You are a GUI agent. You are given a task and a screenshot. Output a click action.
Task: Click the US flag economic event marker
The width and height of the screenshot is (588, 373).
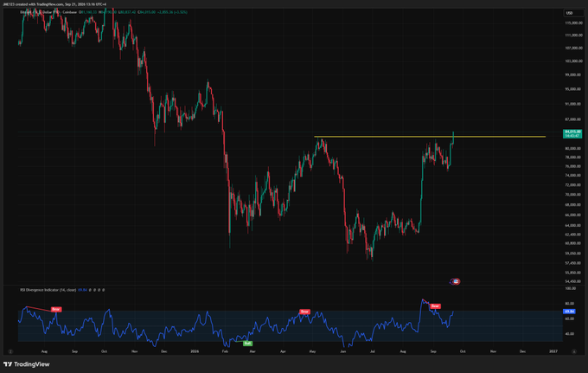point(456,281)
